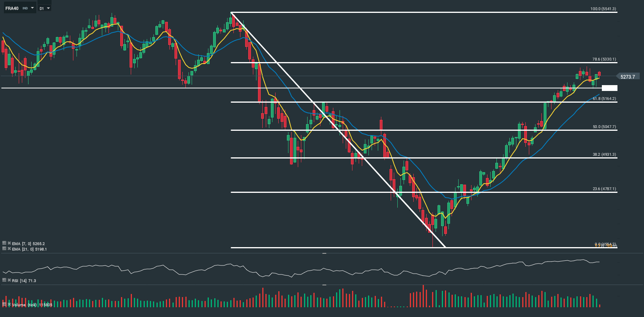Open settings icon for Volume (tick) indicator
The image size is (644, 317).
[4, 304]
